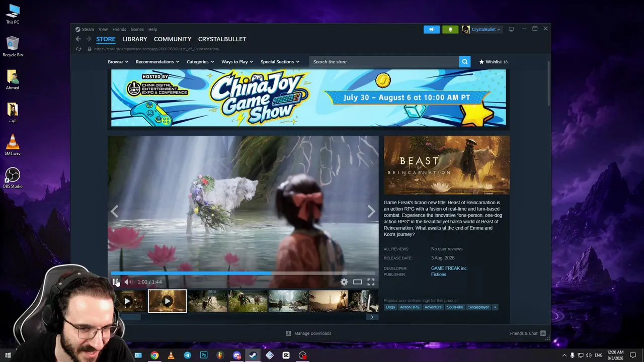644x362 pixels.
Task: Open the Fictions publisher link
Action: click(439, 275)
